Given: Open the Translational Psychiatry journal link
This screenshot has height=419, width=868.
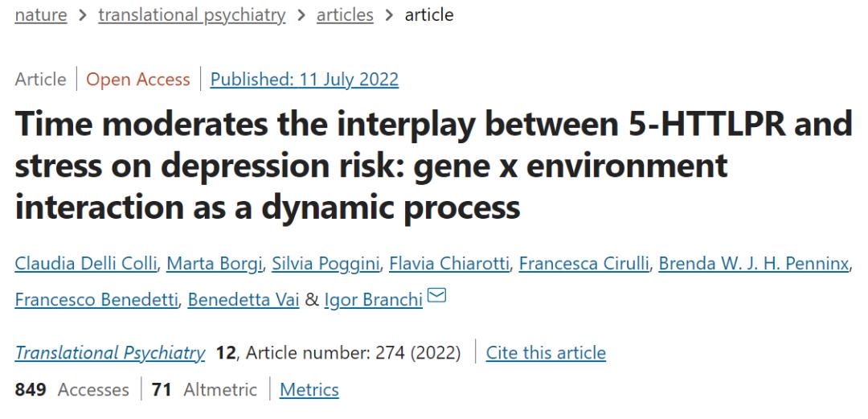Looking at the screenshot, I should pos(109,353).
